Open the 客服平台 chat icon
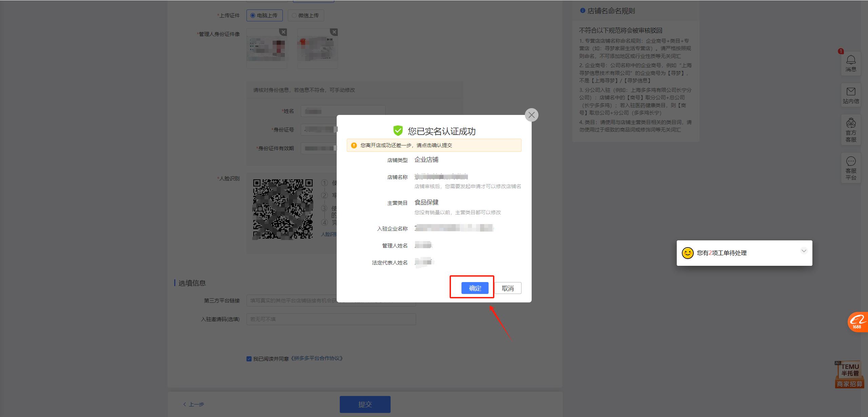The width and height of the screenshot is (868, 417). (851, 167)
